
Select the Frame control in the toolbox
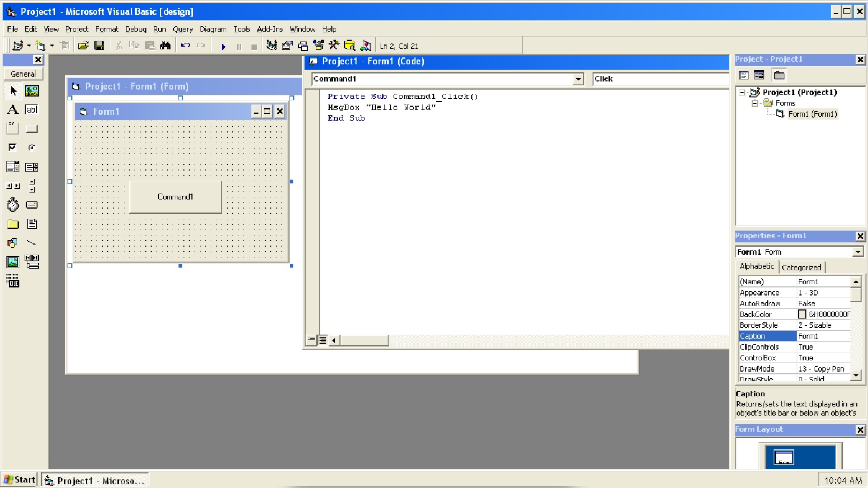coord(13,129)
